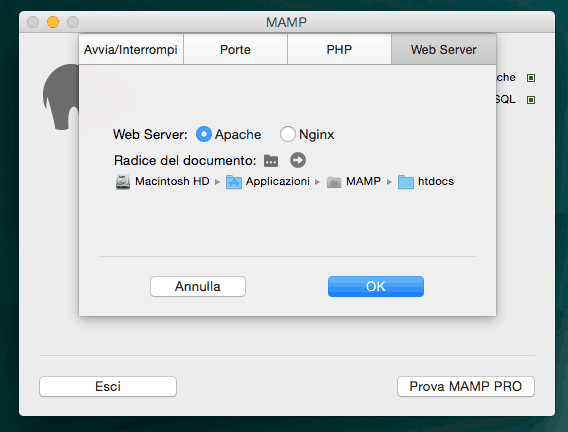Viewport: 568px width, 432px height.
Task: Click the Macintosh HD drive icon
Action: (x=123, y=181)
